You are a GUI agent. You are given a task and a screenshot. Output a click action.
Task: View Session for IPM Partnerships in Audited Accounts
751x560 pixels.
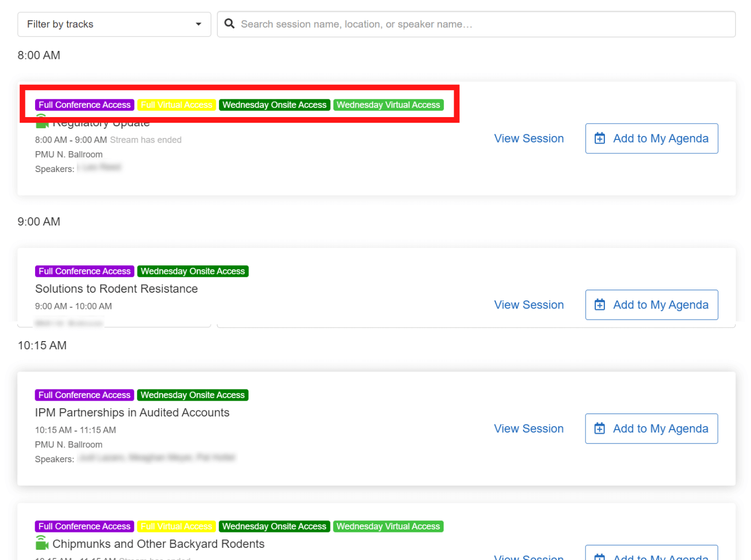coord(529,429)
